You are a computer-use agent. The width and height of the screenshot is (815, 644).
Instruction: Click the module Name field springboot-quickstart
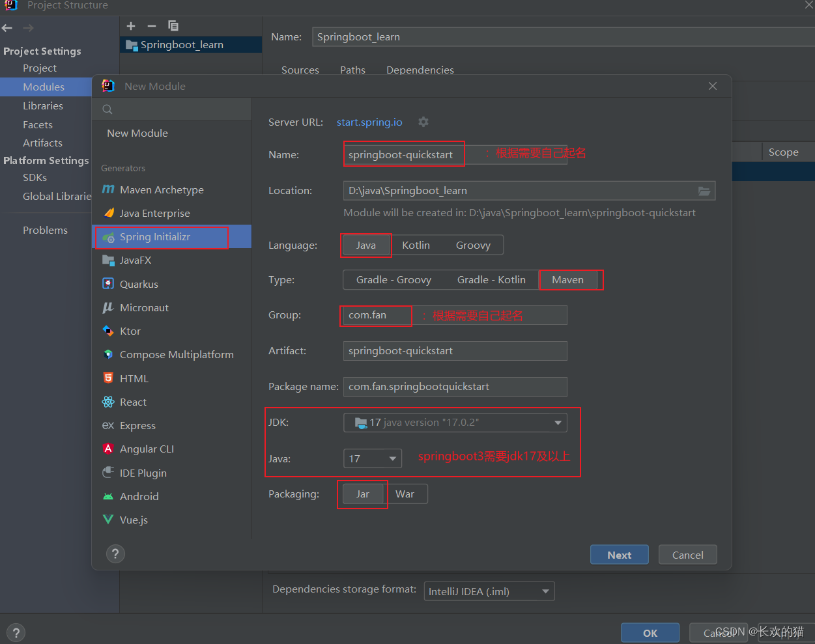tap(455, 155)
